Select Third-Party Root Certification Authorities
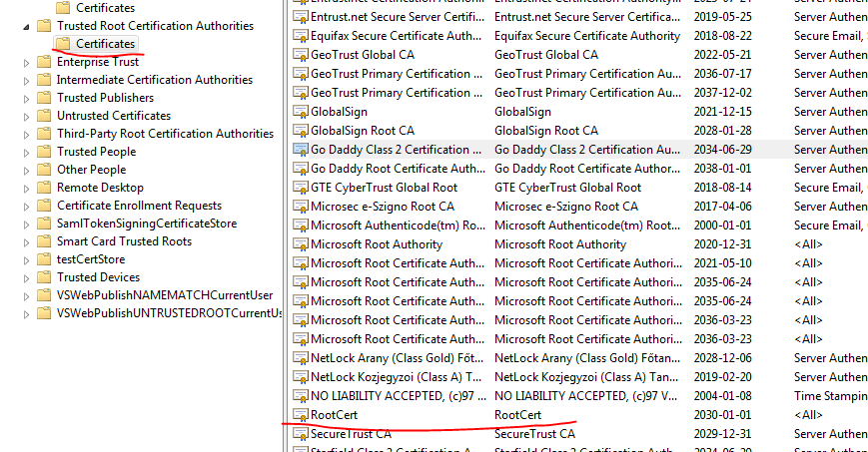Image resolution: width=868 pixels, height=452 pixels. pos(164,134)
